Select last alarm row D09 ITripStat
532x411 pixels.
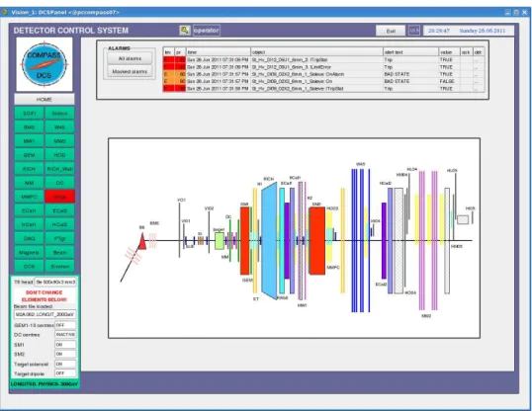(323, 89)
